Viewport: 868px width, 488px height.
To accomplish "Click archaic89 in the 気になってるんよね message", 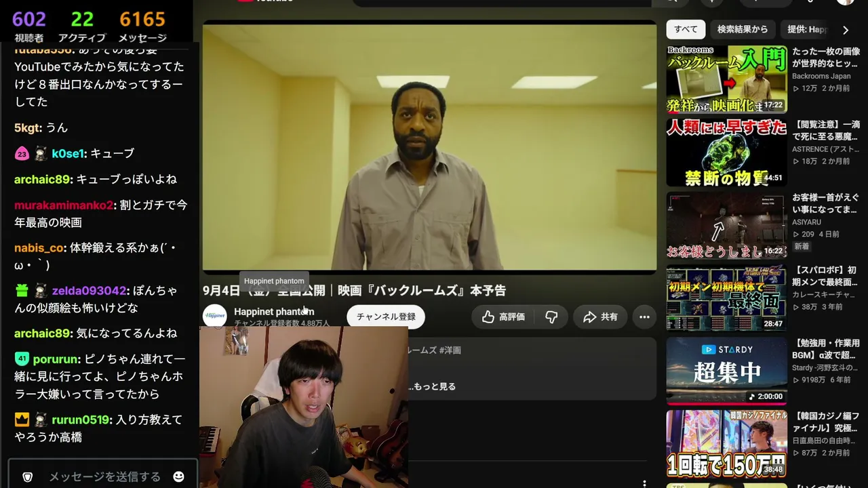I will pos(42,333).
